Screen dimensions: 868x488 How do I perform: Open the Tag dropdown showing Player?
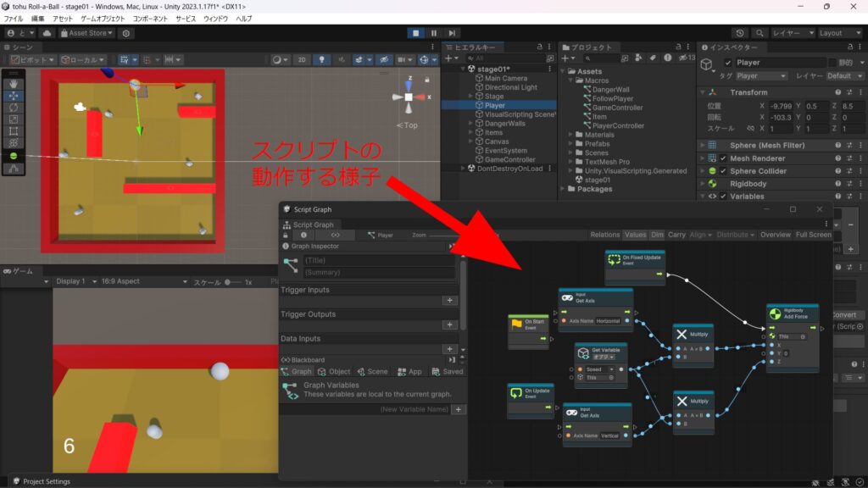coord(760,75)
